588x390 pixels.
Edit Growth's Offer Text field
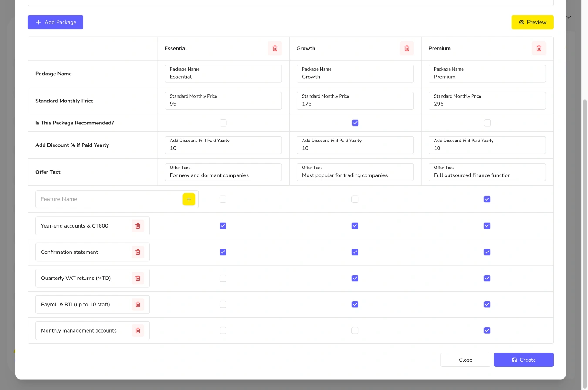pos(355,172)
